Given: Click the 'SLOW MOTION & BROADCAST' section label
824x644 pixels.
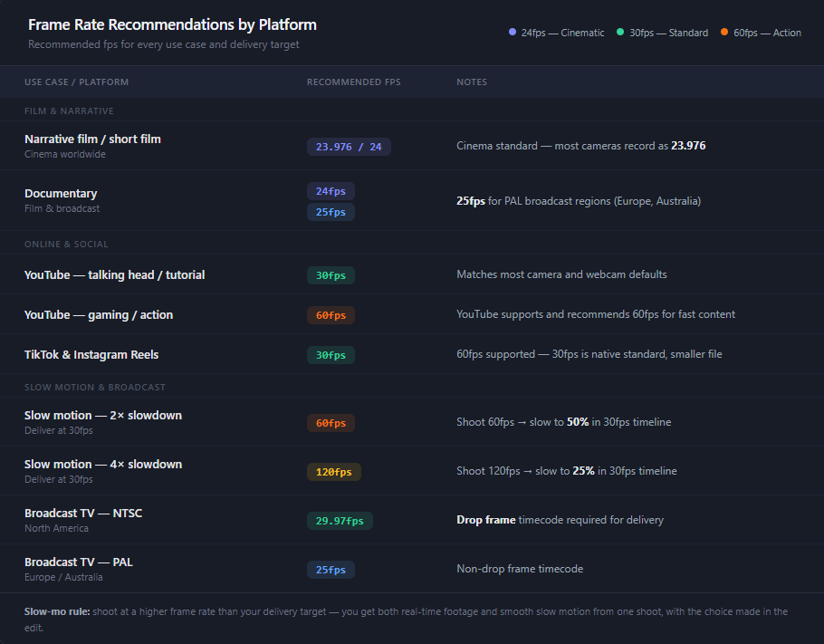Looking at the screenshot, I should pyautogui.click(x=94, y=387).
